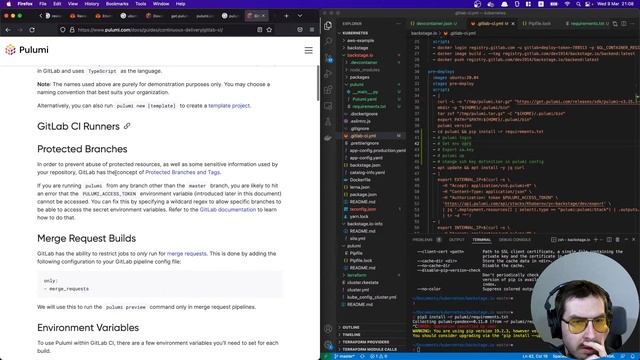Screen dimensions: 640x360
Task: Copy anchor link for GitLab CI Runners heading
Action: click(x=127, y=126)
